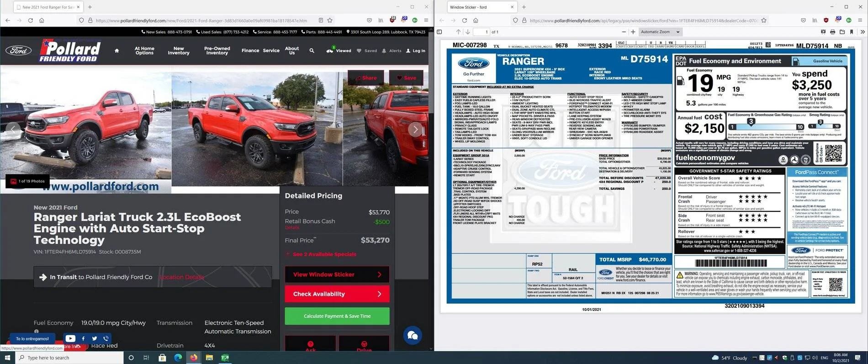The image size is (868, 364).
Task: Open the Pre-Owned Inventory menu
Action: pos(217,51)
